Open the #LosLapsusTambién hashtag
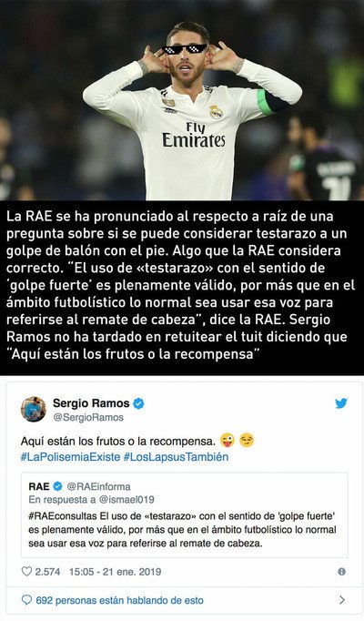The height and width of the screenshot is (621, 364). pyautogui.click(x=176, y=457)
